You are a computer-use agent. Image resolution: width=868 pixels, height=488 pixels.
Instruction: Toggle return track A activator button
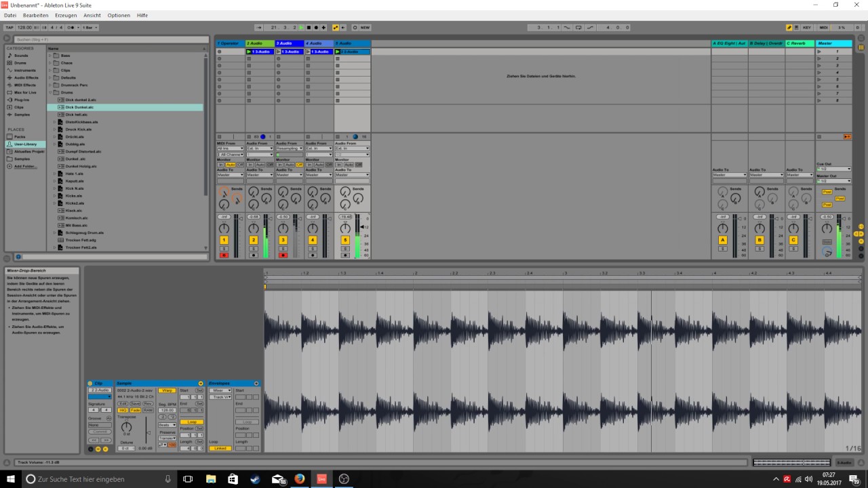click(722, 240)
